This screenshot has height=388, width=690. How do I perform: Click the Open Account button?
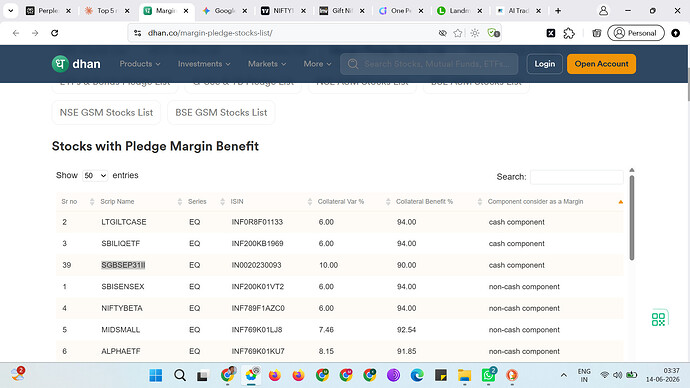[601, 64]
